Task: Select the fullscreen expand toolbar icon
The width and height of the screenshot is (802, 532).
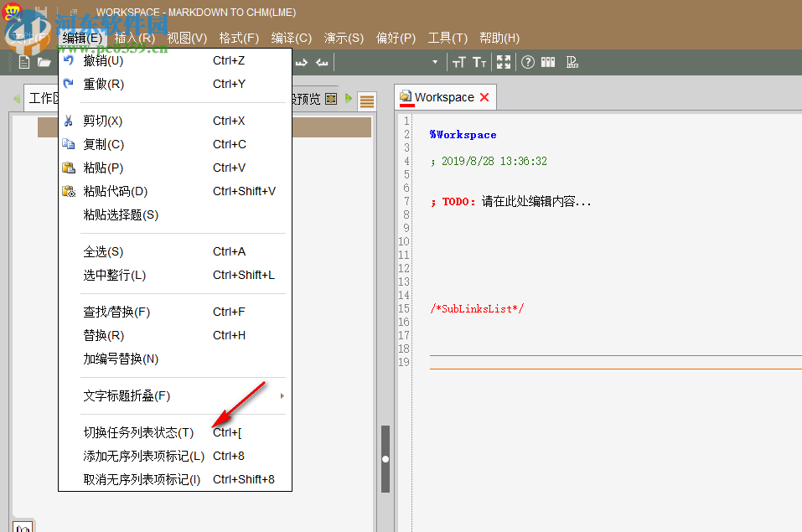Action: [504, 61]
